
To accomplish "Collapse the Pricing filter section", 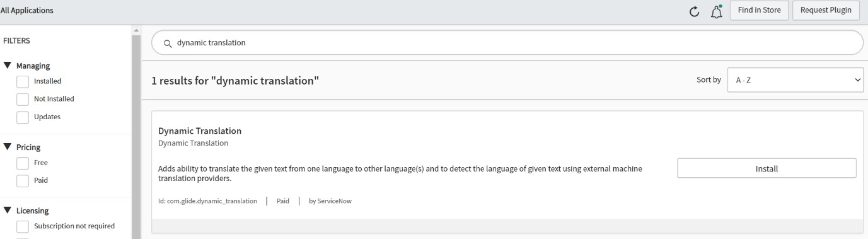I will click(x=8, y=147).
